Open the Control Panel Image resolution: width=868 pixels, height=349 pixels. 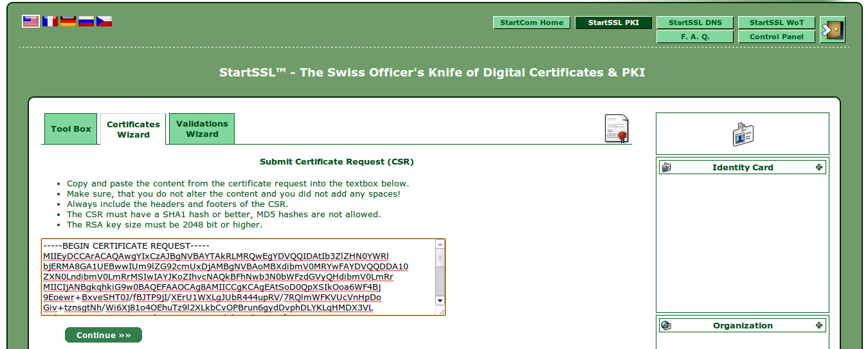[x=777, y=37]
